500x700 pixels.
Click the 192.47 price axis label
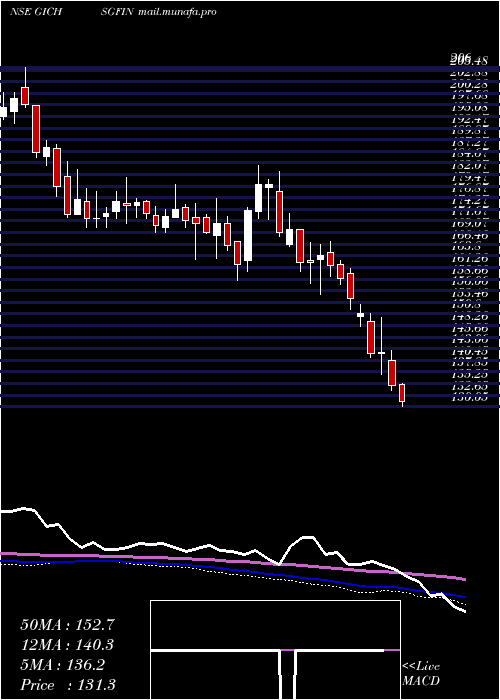pyautogui.click(x=469, y=120)
